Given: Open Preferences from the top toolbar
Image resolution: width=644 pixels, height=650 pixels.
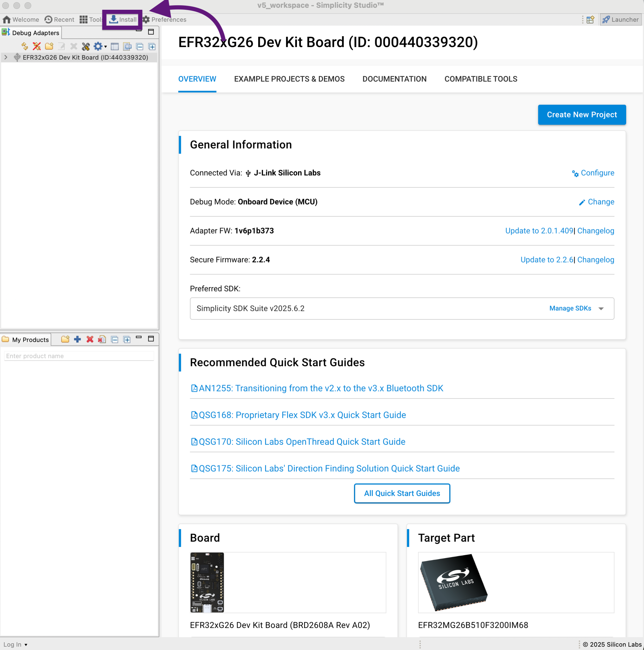Looking at the screenshot, I should (164, 20).
